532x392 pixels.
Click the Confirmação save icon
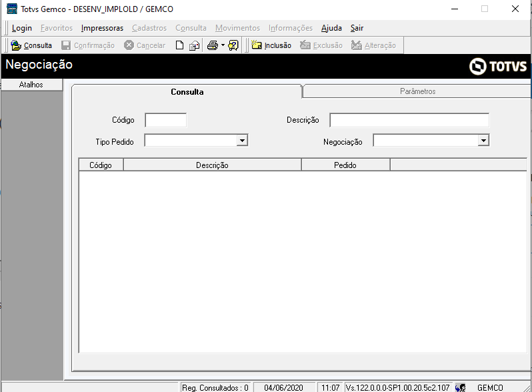pos(66,45)
